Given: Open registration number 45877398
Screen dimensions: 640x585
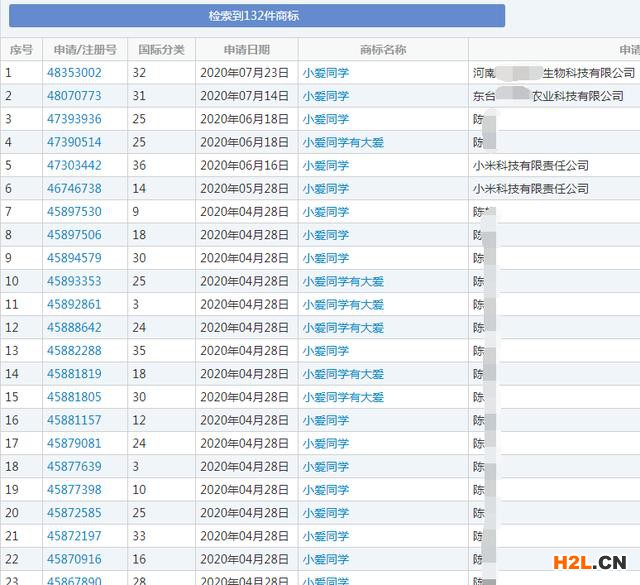Looking at the screenshot, I should pos(74,489).
